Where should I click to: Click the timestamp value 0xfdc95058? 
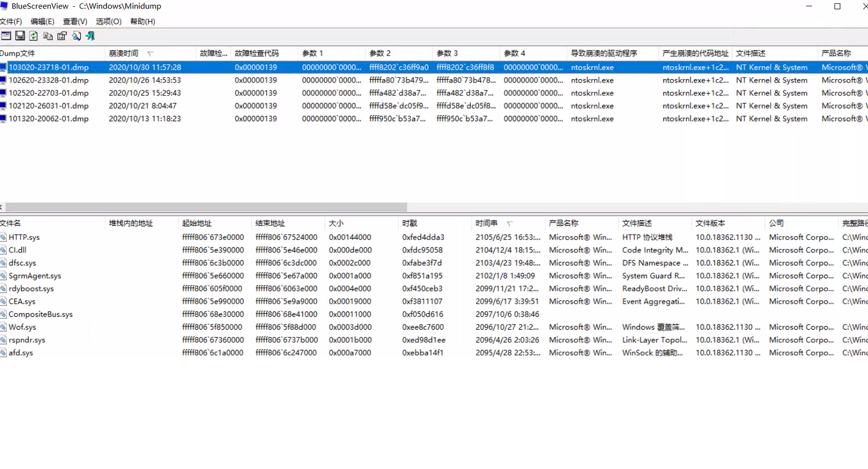tap(422, 250)
